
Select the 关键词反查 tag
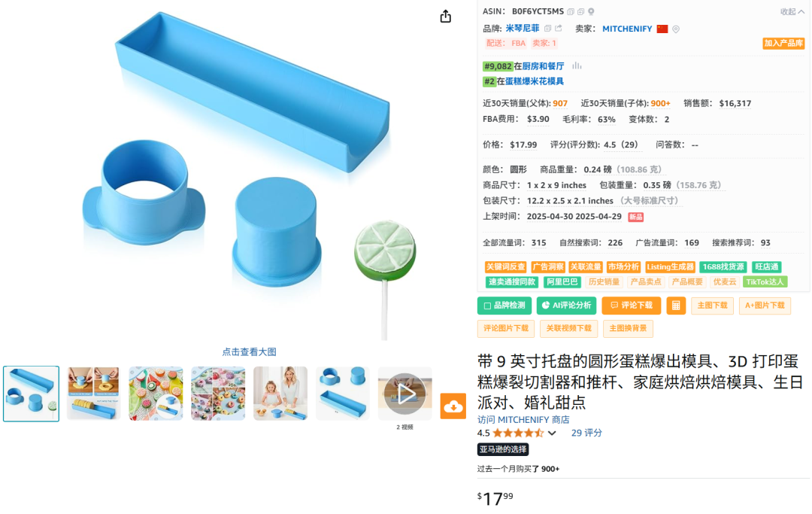tap(505, 267)
